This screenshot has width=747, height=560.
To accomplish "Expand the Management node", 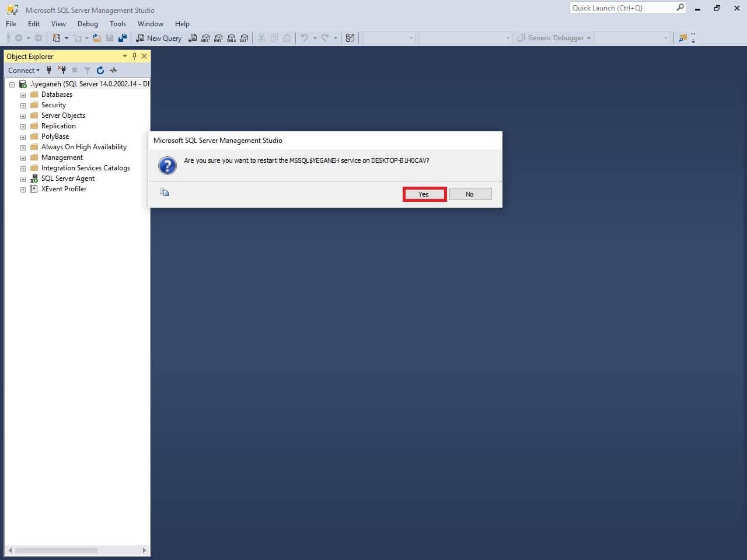I will [x=23, y=158].
